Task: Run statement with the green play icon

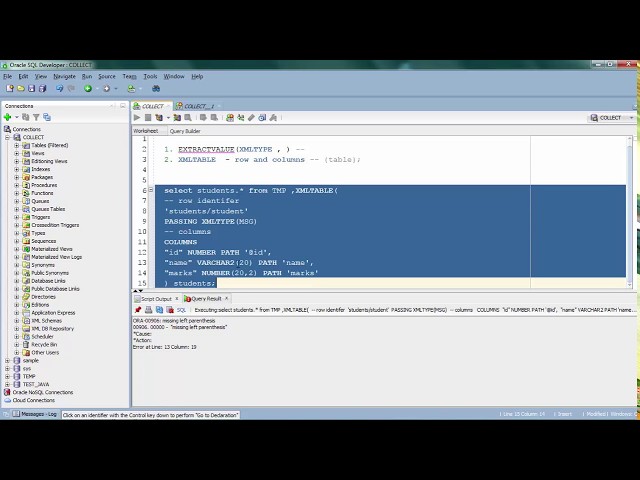Action: (137, 118)
